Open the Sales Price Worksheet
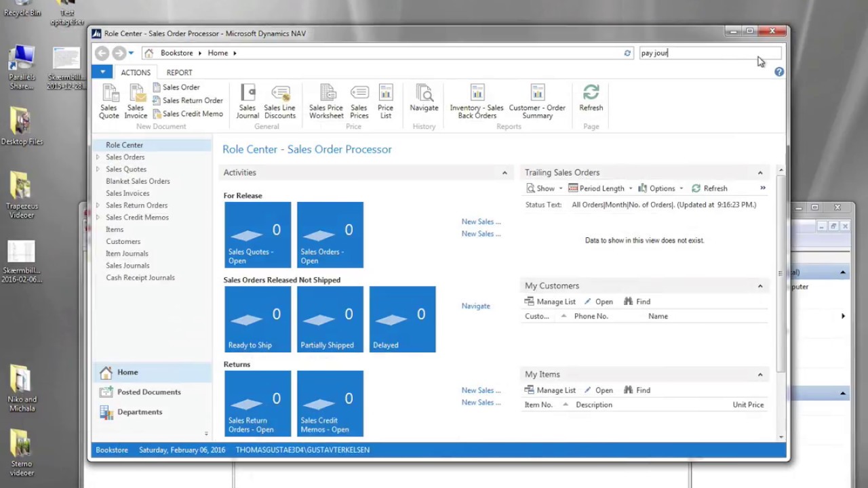The height and width of the screenshot is (488, 868). 326,102
